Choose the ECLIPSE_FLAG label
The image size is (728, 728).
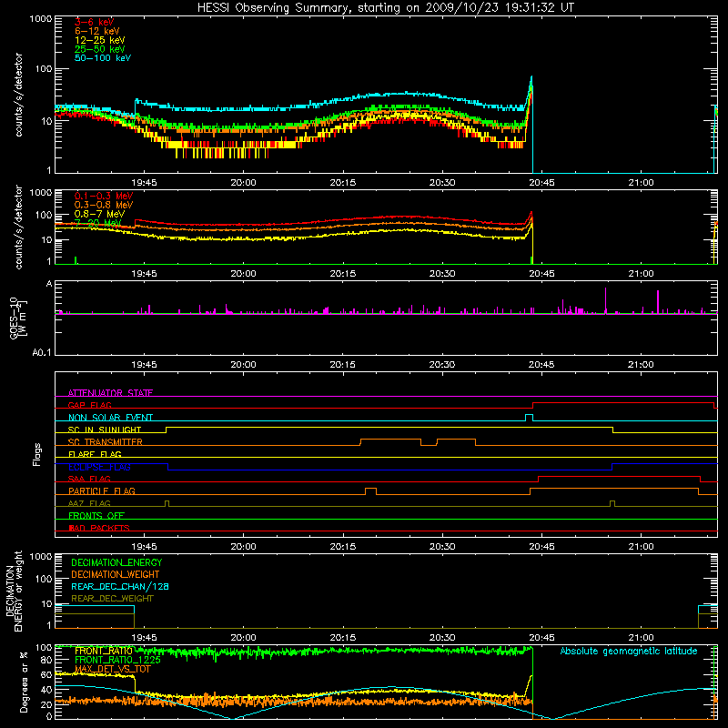pyautogui.click(x=99, y=467)
